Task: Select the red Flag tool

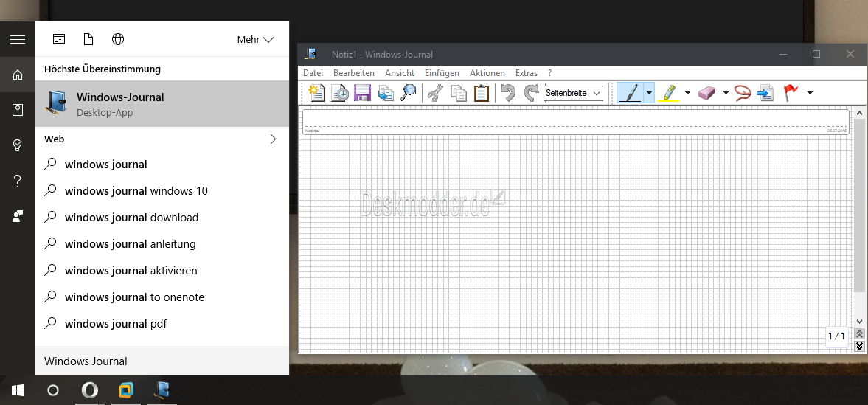Action: point(791,93)
